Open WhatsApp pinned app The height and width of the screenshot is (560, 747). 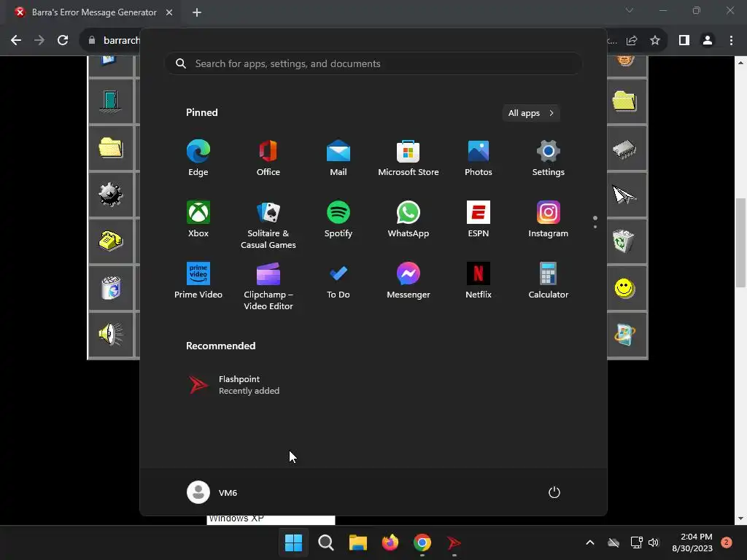click(x=409, y=219)
